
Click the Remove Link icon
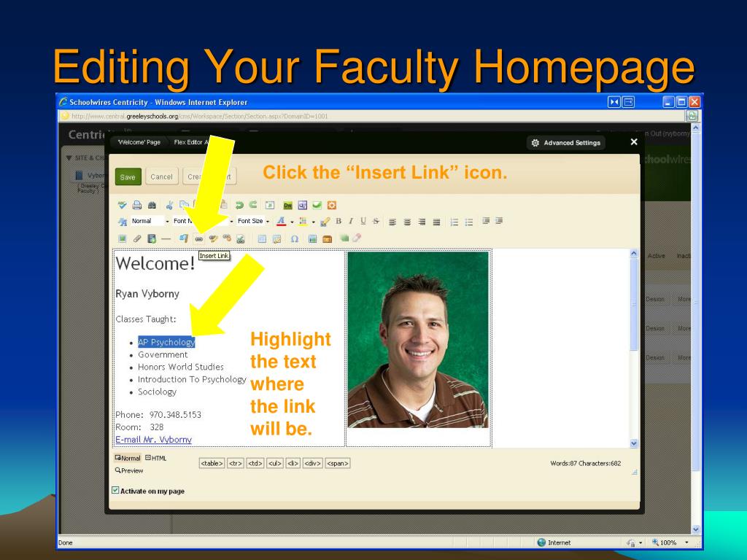click(x=227, y=238)
